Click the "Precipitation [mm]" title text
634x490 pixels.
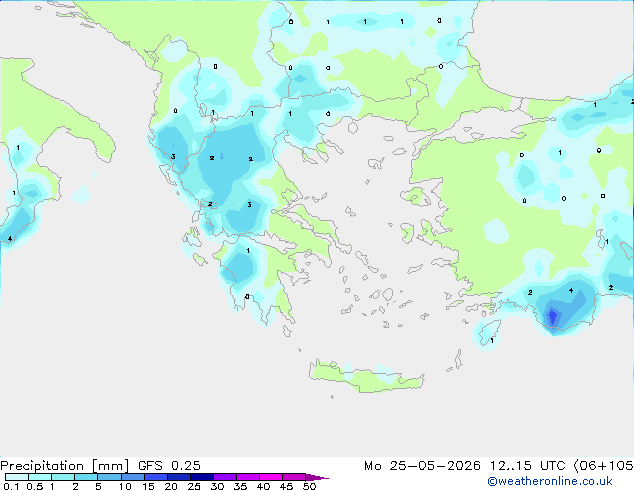(x=64, y=466)
